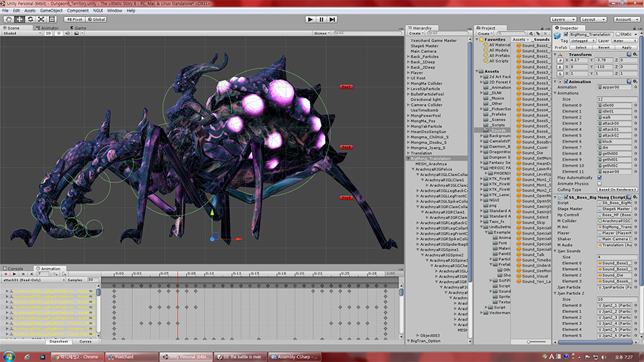The height and width of the screenshot is (362, 644).
Task: Open the Layout dropdown
Action: tap(594, 19)
